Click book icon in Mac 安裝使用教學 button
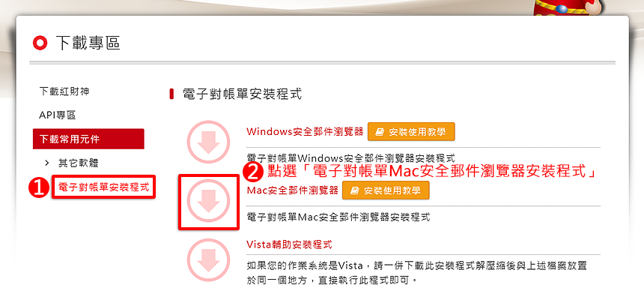Viewport: 644px width, 300px height. (354, 190)
